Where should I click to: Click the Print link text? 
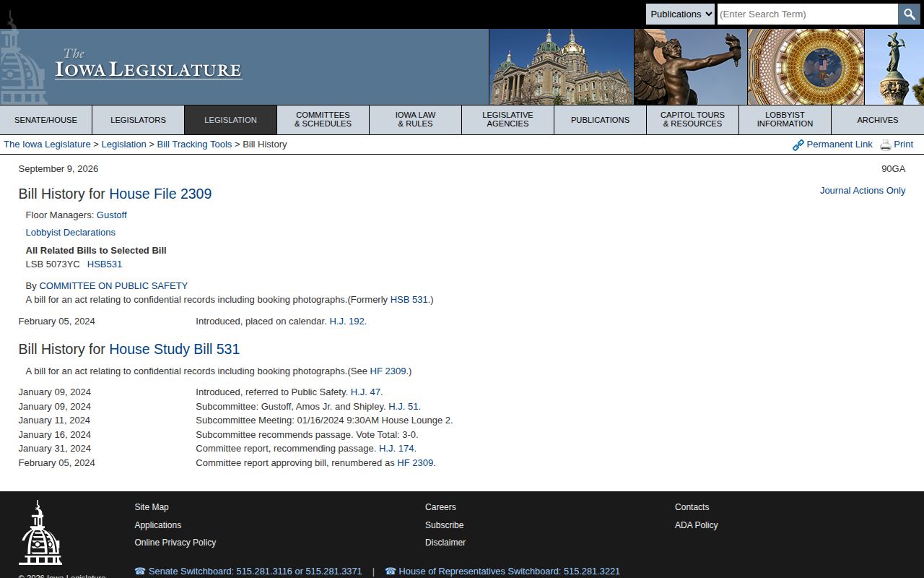click(x=904, y=144)
